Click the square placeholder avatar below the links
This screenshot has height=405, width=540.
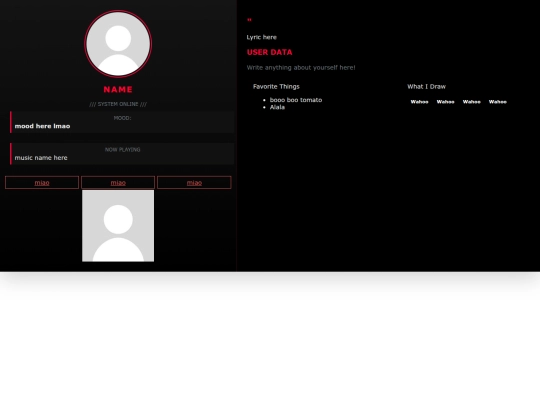coord(118,226)
